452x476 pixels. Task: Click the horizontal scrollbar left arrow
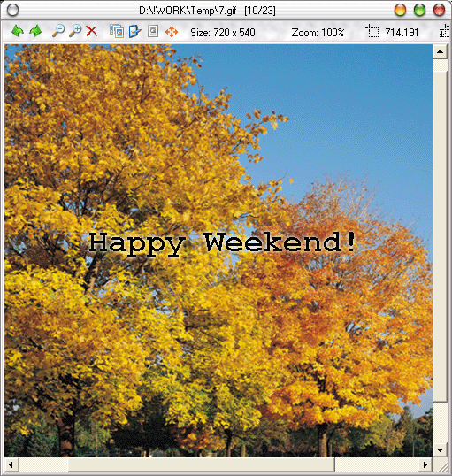point(11,464)
